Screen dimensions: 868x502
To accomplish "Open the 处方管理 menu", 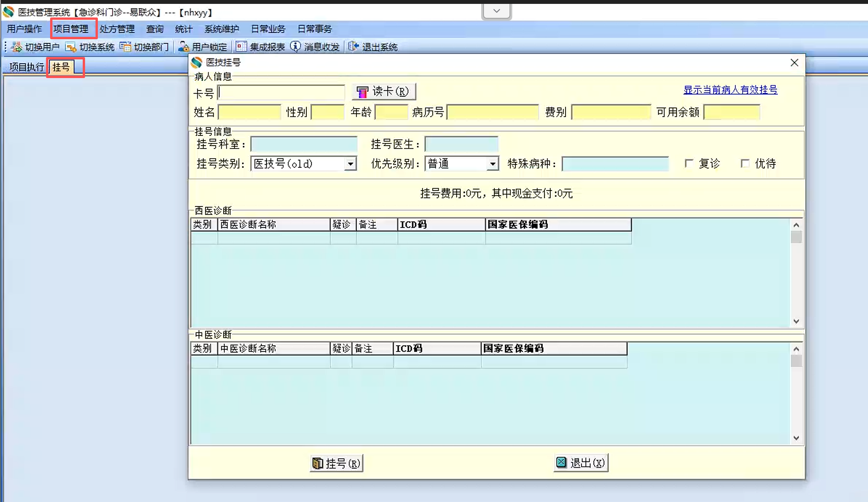I will [117, 29].
